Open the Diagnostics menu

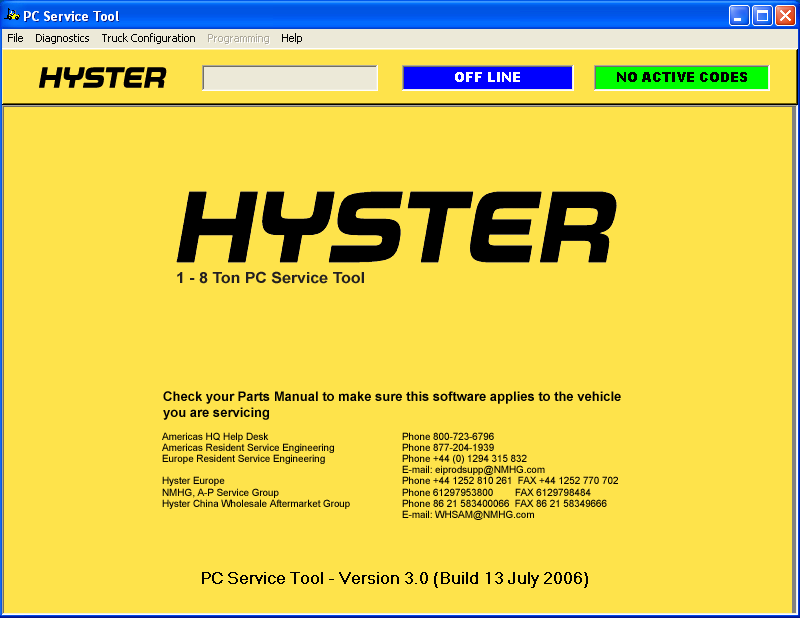point(62,38)
